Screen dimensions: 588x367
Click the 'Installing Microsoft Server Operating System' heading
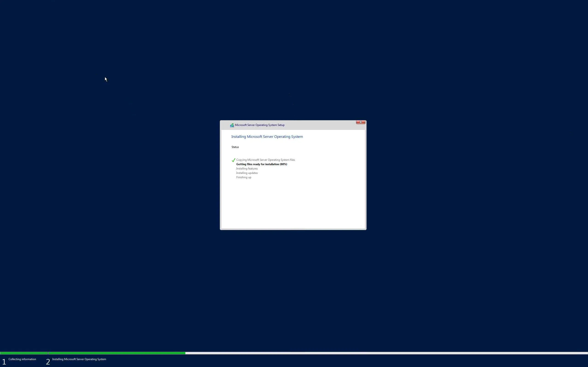point(267,137)
